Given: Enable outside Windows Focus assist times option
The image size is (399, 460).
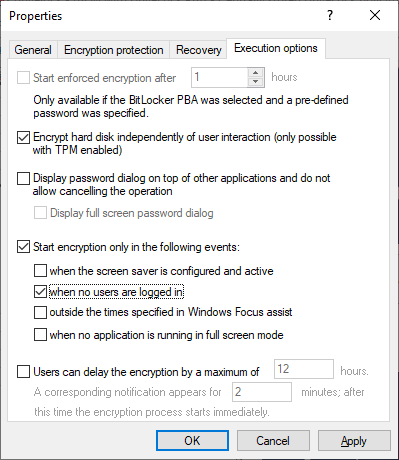Looking at the screenshot, I should (40, 312).
